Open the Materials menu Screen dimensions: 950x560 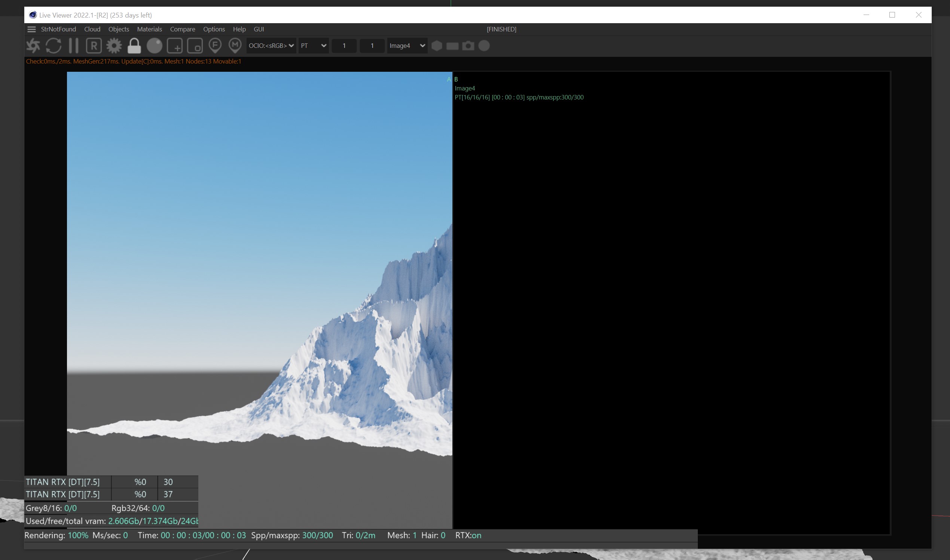click(x=149, y=29)
